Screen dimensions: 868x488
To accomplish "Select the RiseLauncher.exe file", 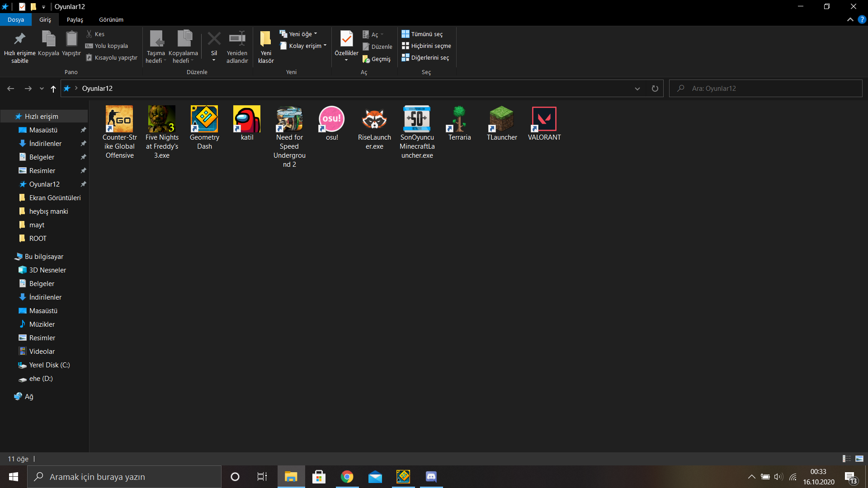I will coord(374,128).
